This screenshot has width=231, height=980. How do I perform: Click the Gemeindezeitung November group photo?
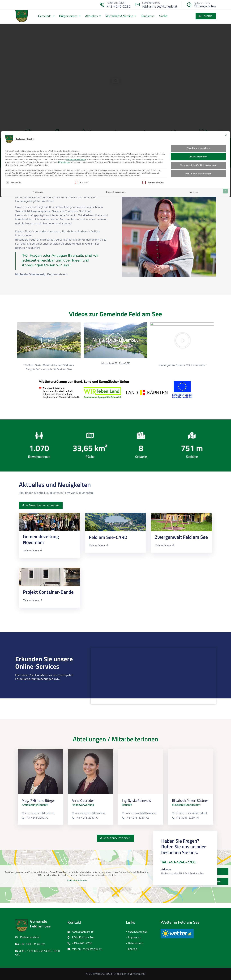[x=50, y=522]
